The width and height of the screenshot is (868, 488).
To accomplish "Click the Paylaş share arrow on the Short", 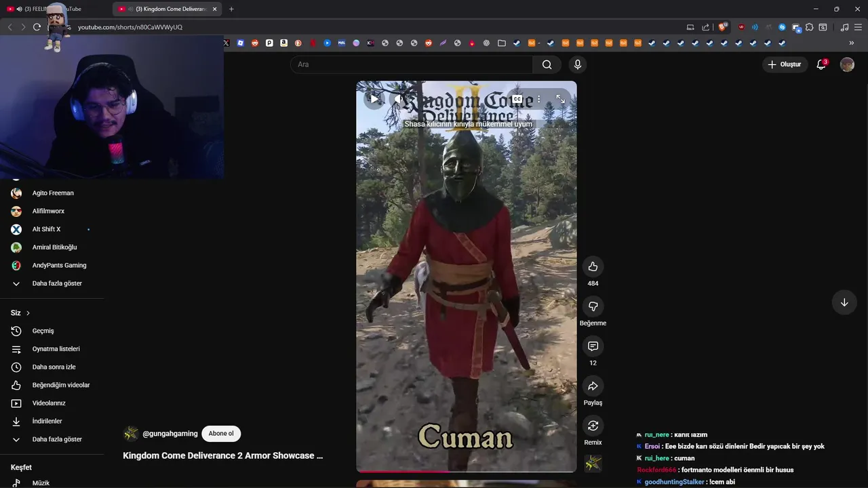I will click(593, 386).
